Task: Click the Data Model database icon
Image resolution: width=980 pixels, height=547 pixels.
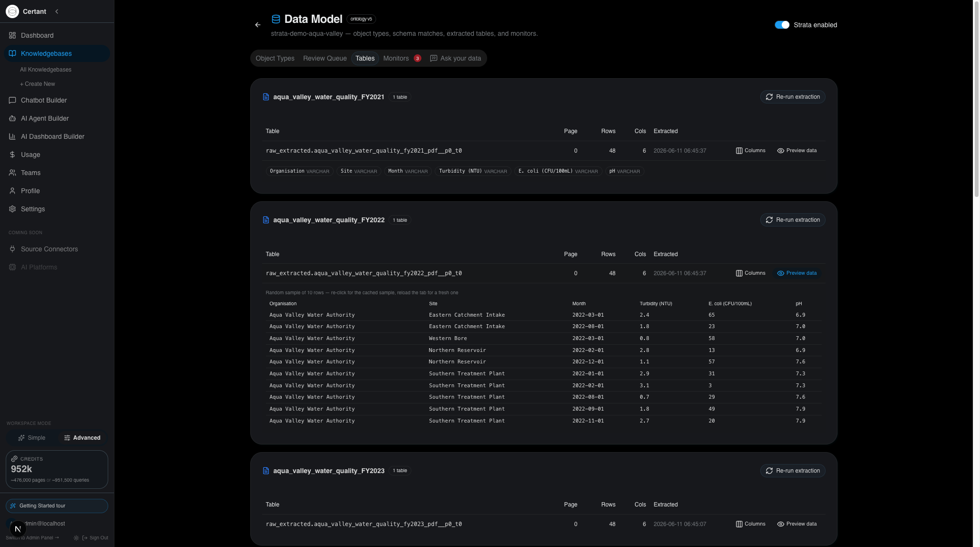Action: tap(276, 19)
